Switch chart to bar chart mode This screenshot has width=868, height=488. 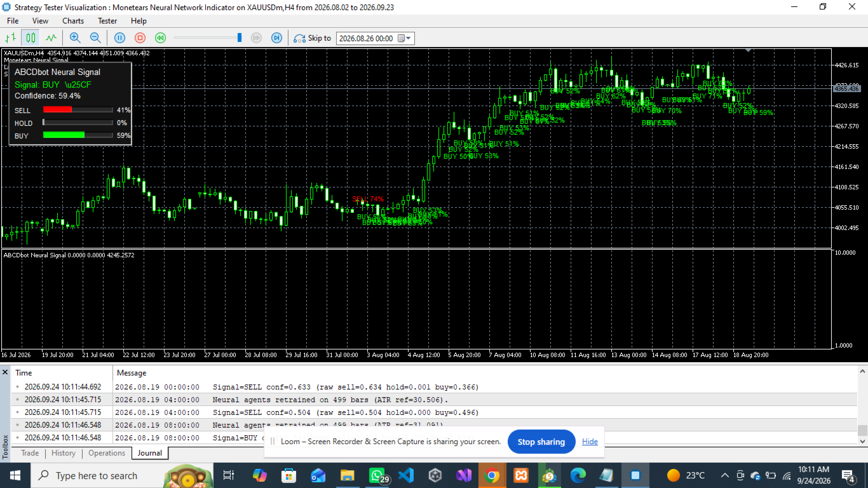11,38
